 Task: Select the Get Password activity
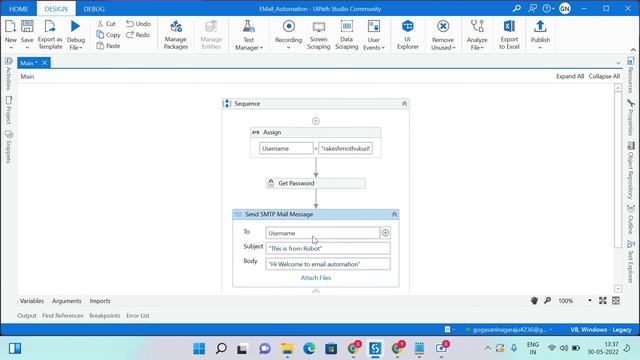pyautogui.click(x=316, y=183)
